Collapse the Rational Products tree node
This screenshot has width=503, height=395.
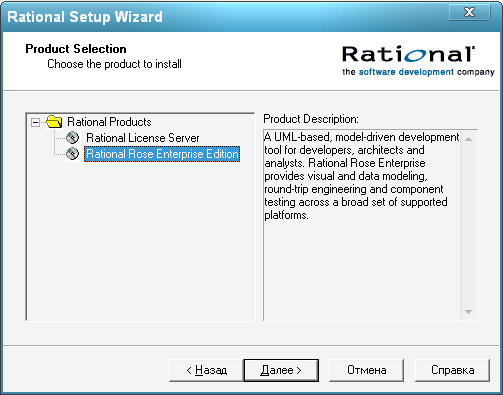pos(35,122)
